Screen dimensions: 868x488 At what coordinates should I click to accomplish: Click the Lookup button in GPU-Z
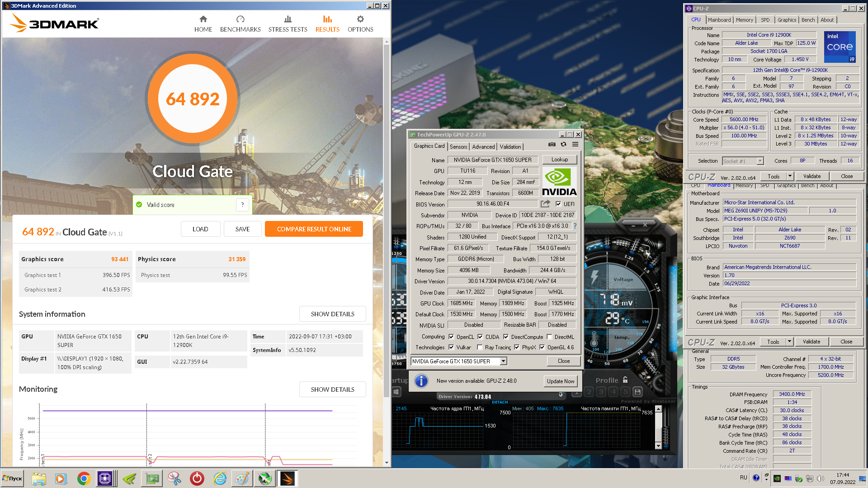pyautogui.click(x=559, y=160)
